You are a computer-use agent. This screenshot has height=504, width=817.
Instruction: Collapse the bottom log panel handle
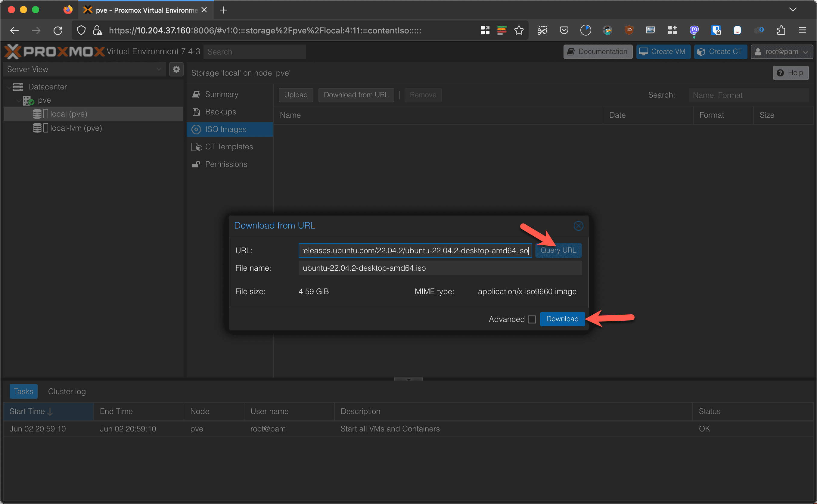coord(408,379)
